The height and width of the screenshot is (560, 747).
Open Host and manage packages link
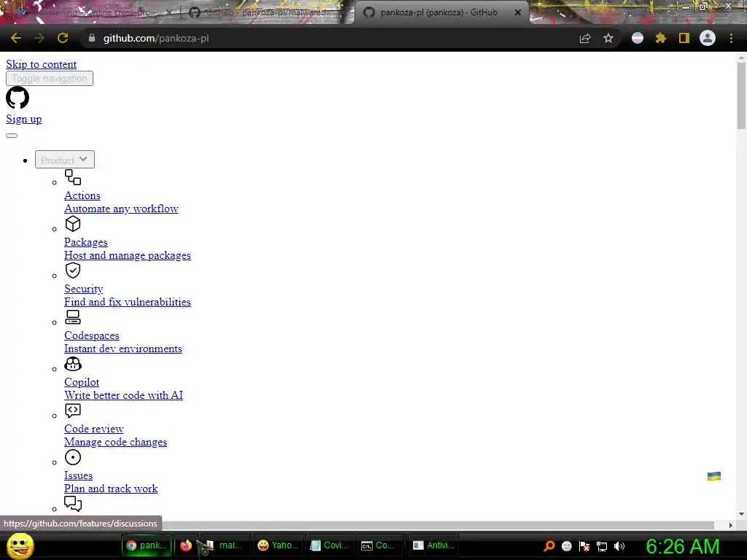[128, 255]
